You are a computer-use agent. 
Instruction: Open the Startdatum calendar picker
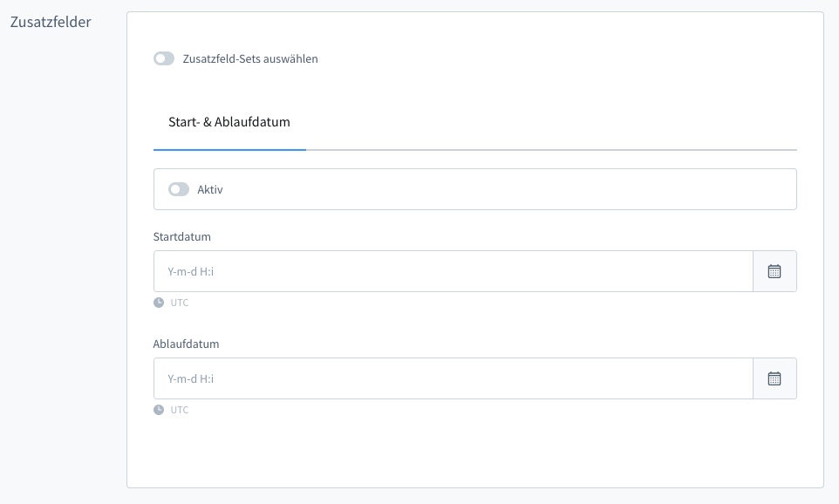pyautogui.click(x=774, y=271)
